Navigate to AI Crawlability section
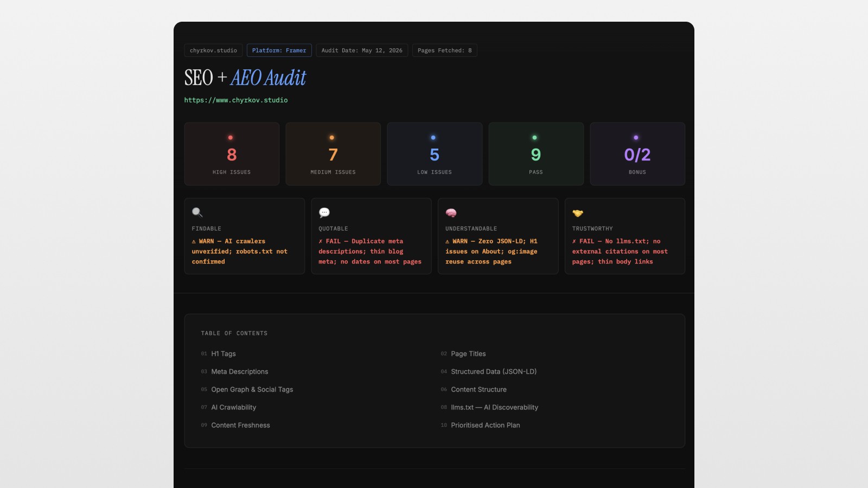Viewport: 868px width, 488px height. point(234,407)
